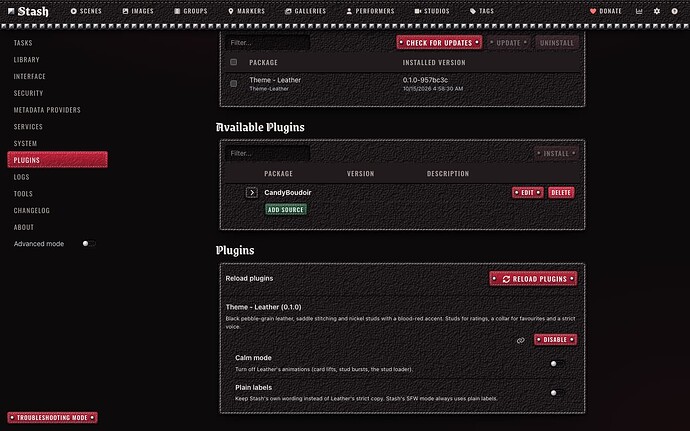This screenshot has width=690, height=431.
Task: Select Tasks in the settings sidebar
Action: coord(57,43)
